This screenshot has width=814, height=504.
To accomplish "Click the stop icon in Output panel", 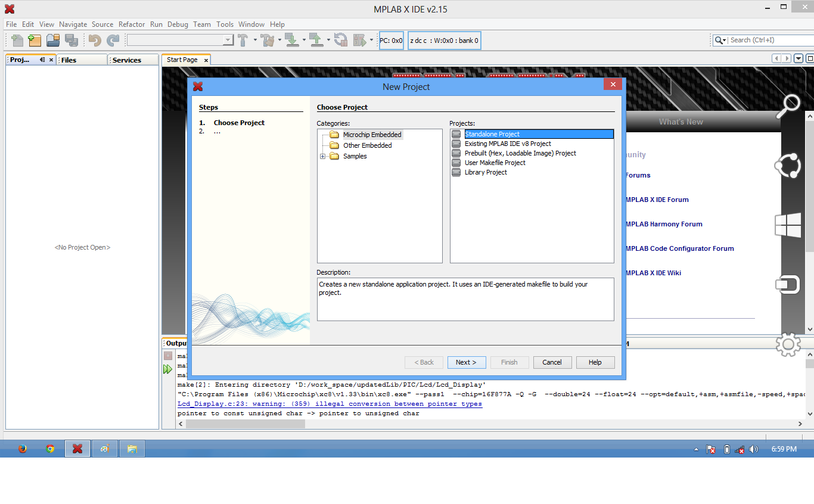I will (168, 356).
